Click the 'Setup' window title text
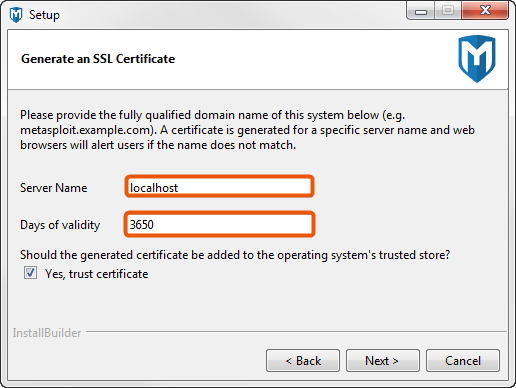The height and width of the screenshot is (388, 516). click(x=44, y=15)
